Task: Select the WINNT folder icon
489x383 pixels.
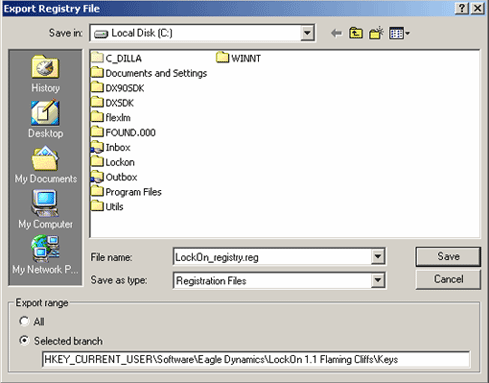Action: [x=222, y=58]
